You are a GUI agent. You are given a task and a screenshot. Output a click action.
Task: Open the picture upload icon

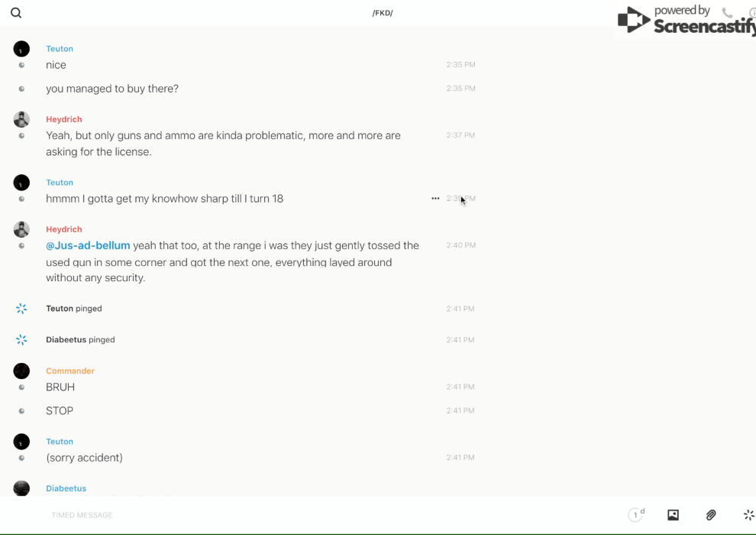pos(673,515)
